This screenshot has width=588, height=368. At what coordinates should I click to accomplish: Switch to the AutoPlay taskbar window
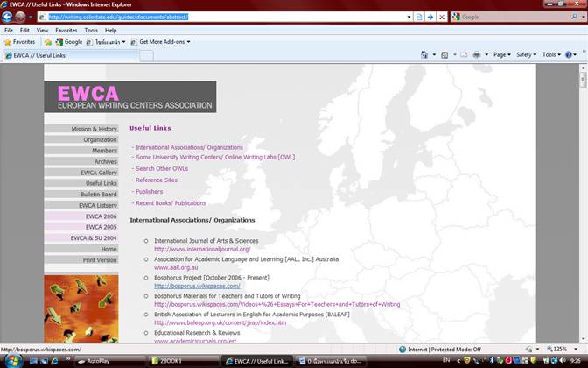point(110,361)
